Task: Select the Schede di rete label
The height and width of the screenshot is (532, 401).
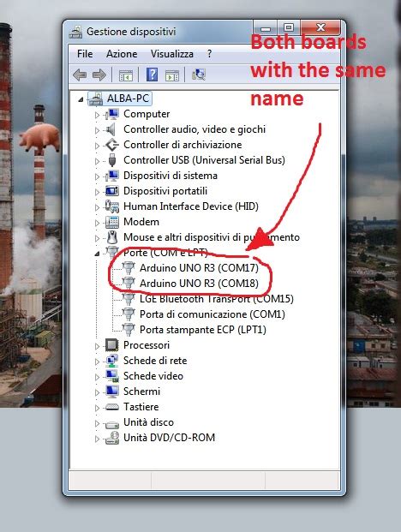Action: (x=155, y=361)
